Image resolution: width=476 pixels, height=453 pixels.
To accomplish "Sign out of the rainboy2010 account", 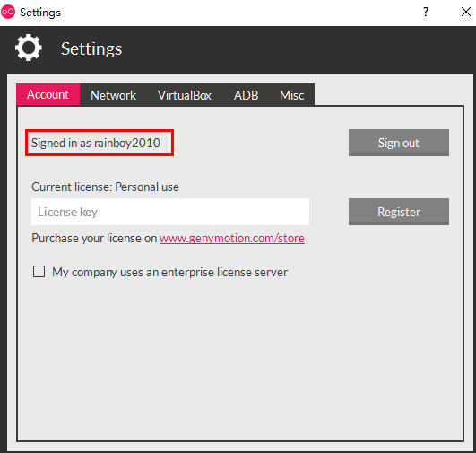I will point(399,143).
